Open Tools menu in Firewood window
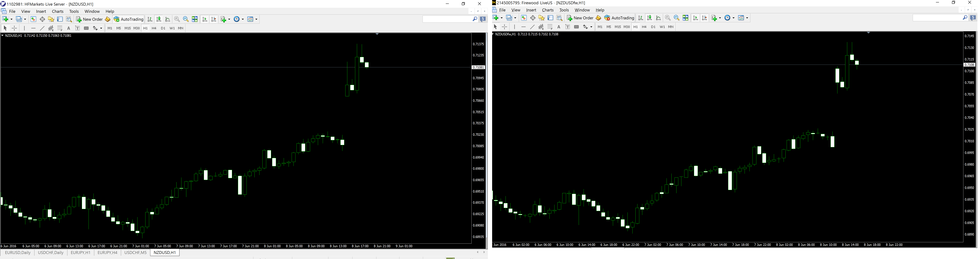This screenshot has height=259, width=980. click(x=564, y=10)
